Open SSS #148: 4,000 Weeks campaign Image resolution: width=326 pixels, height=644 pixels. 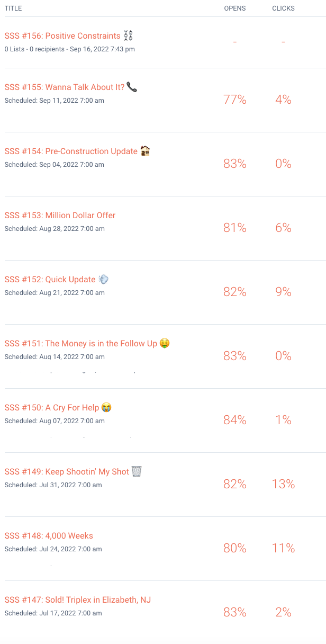[x=49, y=536]
